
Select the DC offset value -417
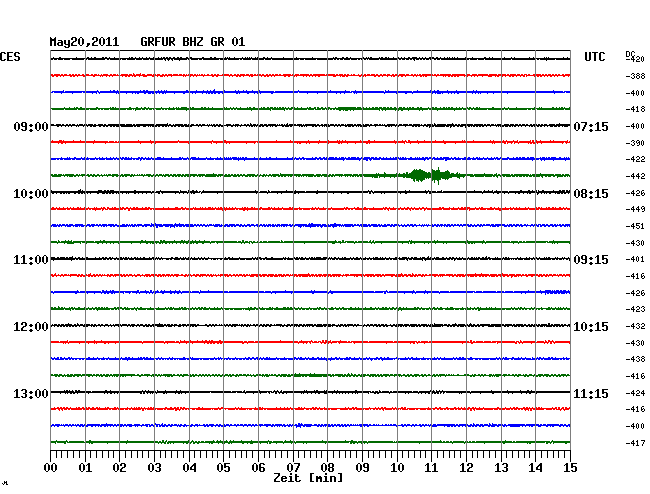pyautogui.click(x=635, y=443)
